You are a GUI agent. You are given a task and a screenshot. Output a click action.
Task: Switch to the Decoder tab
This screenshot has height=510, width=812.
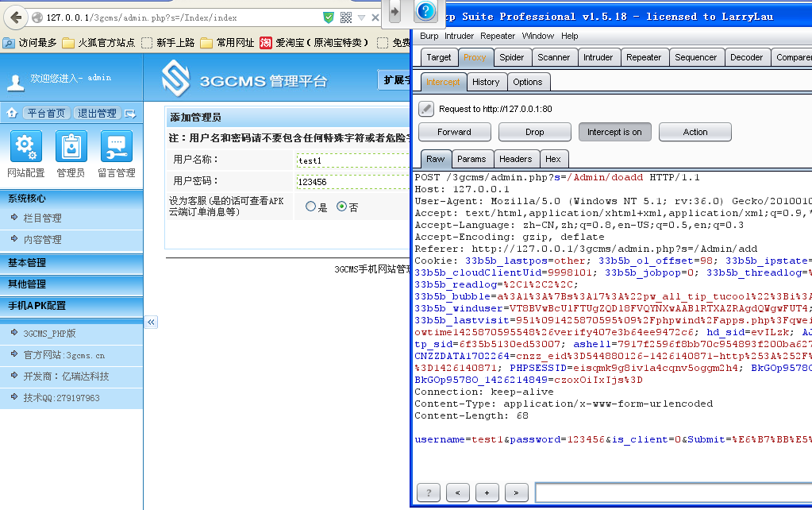pos(746,57)
